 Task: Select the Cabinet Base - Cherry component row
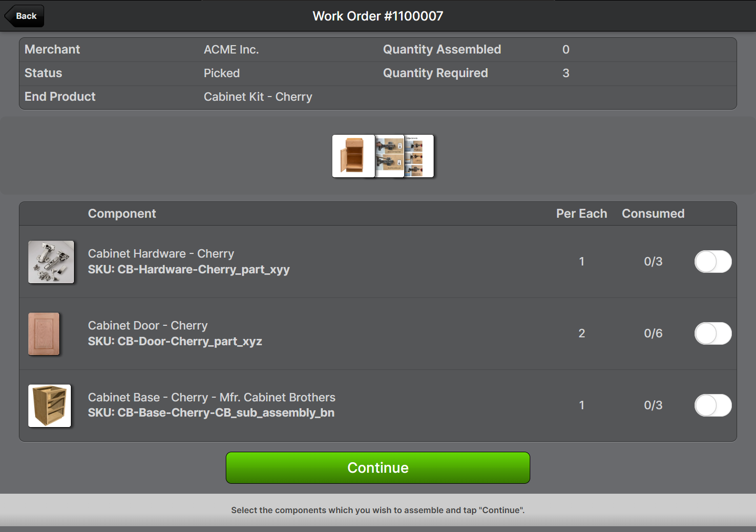pos(378,406)
